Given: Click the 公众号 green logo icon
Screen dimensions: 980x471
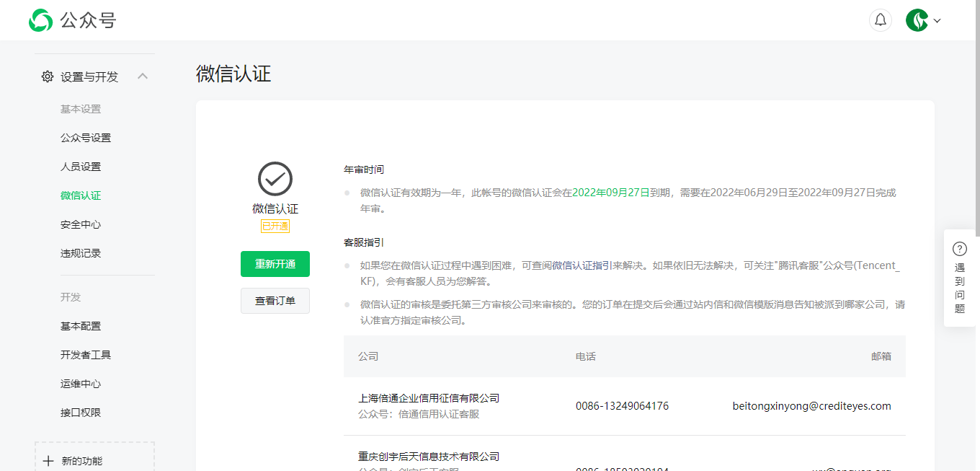Looking at the screenshot, I should coord(40,20).
